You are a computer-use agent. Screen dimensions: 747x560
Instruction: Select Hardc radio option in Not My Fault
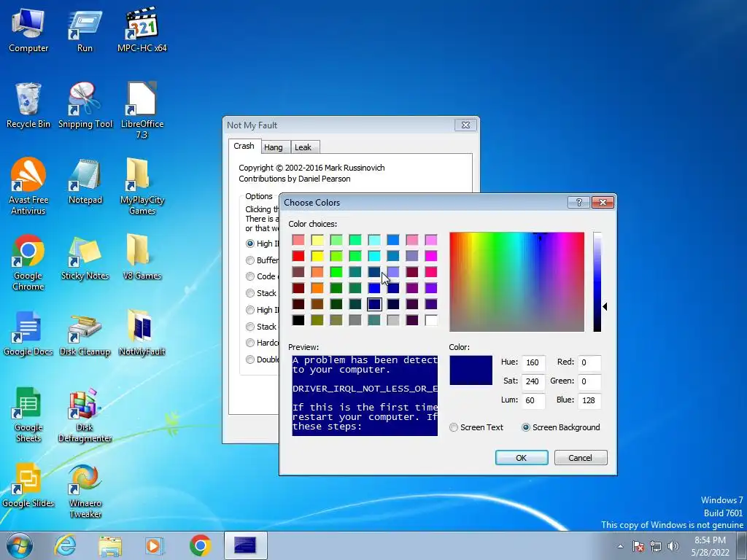tap(263, 343)
